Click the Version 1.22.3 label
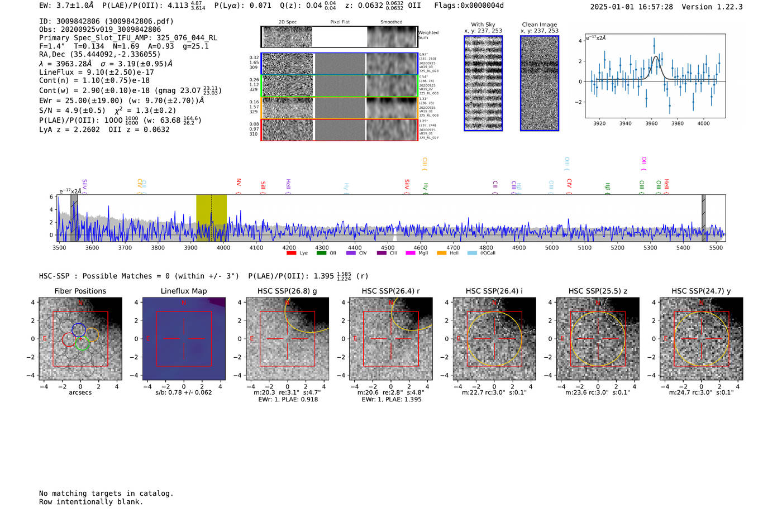Screen dimensions: 782x532 (x=712, y=7)
